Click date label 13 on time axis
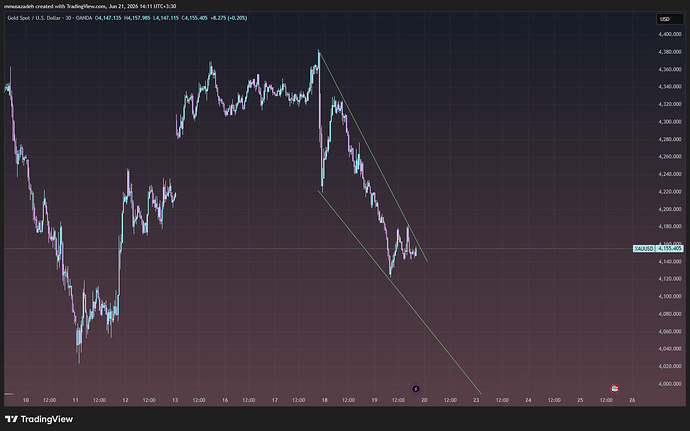The height and width of the screenshot is (431, 690). 175,400
